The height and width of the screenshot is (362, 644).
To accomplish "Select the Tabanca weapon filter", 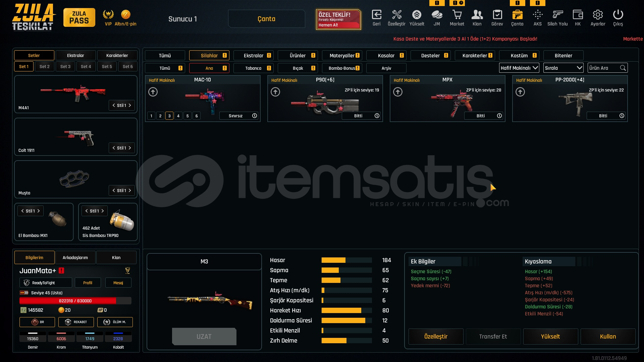I will (253, 68).
